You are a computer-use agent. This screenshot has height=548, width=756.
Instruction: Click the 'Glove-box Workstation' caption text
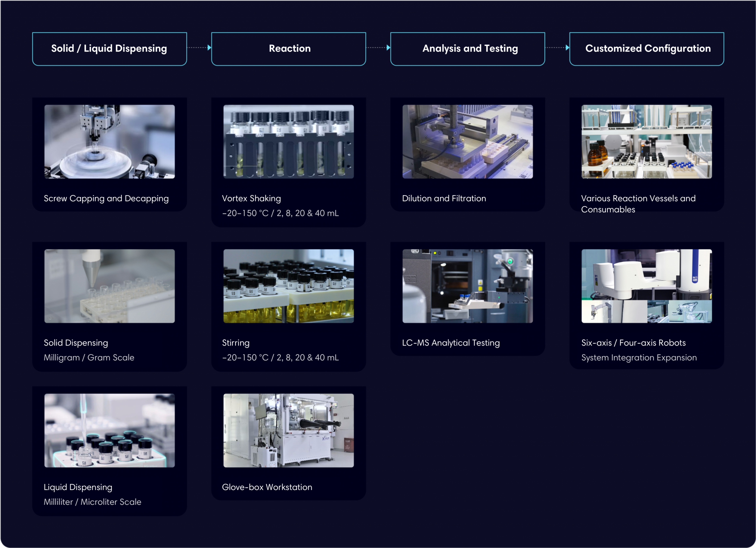(x=267, y=487)
